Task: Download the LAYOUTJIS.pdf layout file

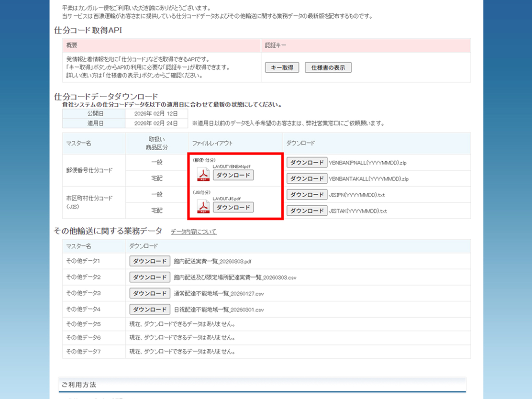Action: click(x=233, y=207)
